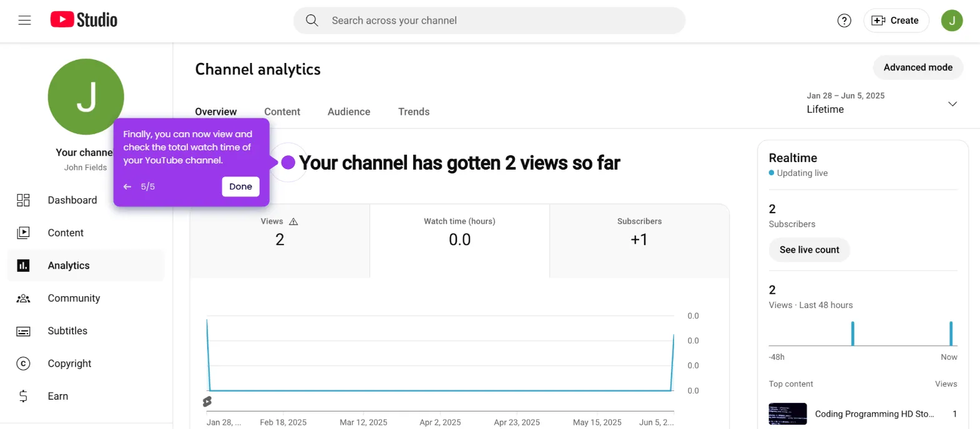The width and height of the screenshot is (980, 429).
Task: Click the Content play icon in the sidebar
Action: [23, 233]
